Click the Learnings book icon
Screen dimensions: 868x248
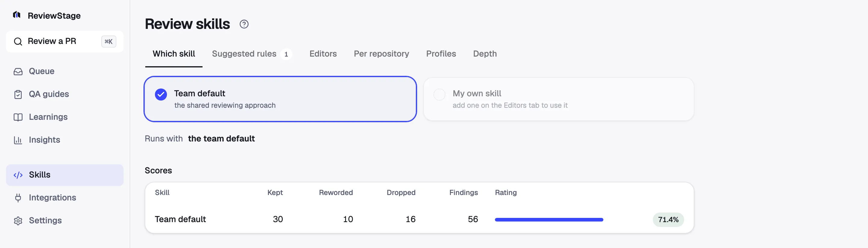tap(18, 117)
